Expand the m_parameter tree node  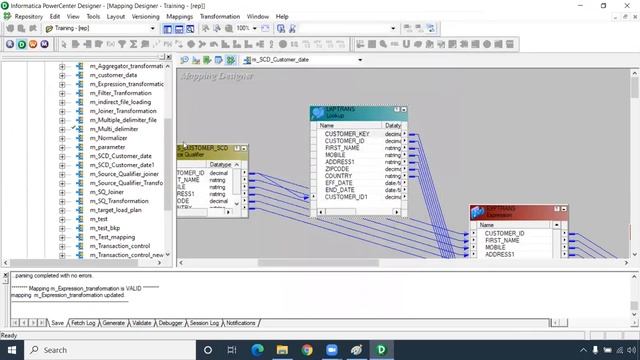[x=62, y=147]
